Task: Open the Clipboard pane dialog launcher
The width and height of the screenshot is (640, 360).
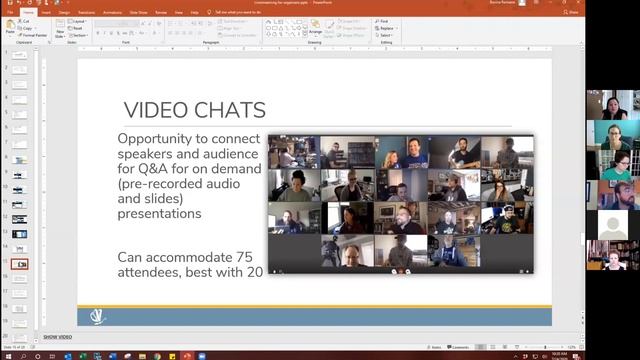Action: [49, 42]
